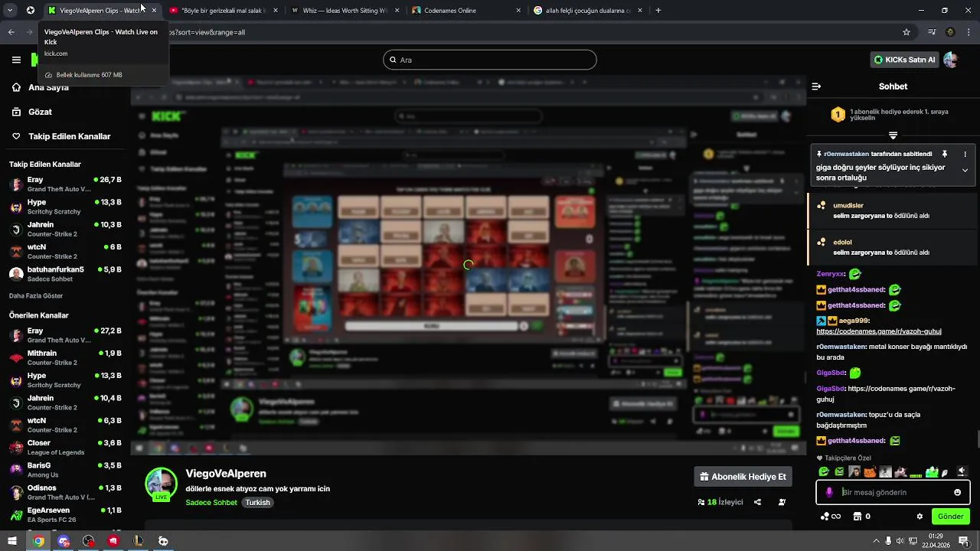Click the Turkish language tag
Viewport: 980px width, 551px height.
pos(257,503)
